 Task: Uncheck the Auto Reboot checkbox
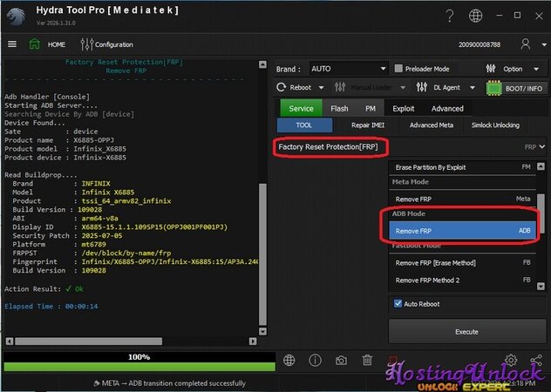[399, 304]
